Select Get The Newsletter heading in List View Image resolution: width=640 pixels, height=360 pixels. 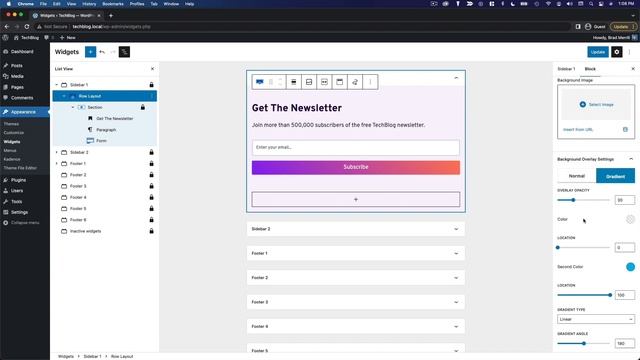coord(114,118)
